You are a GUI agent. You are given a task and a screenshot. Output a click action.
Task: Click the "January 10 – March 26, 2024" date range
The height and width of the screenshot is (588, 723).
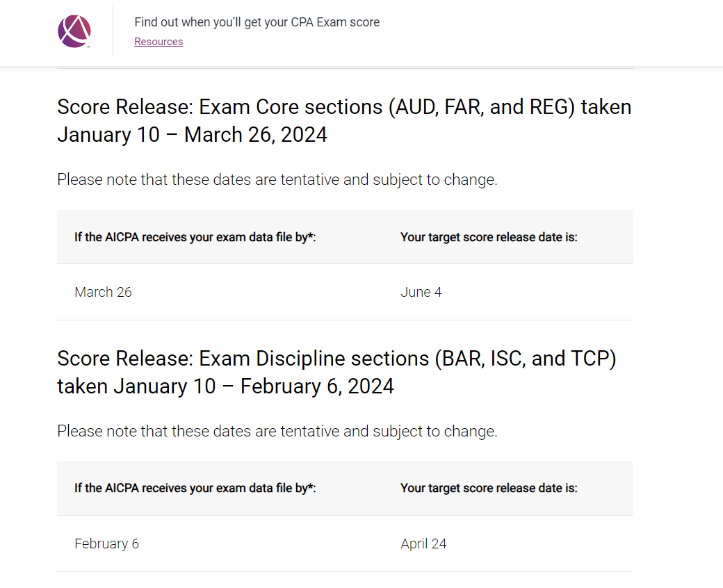[x=192, y=135]
